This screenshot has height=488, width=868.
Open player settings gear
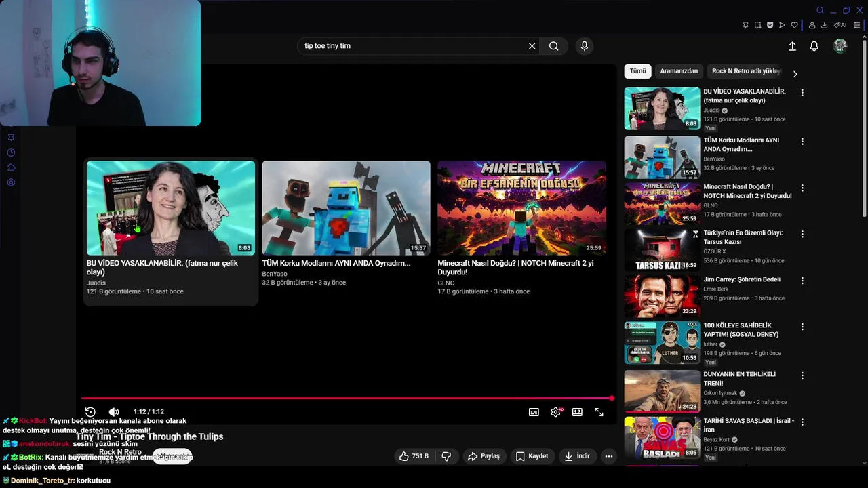556,411
